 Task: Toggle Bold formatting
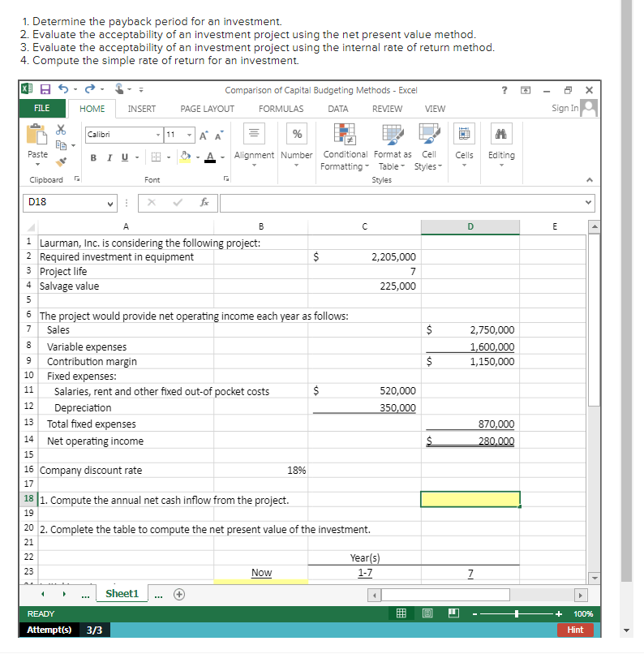tap(93, 157)
